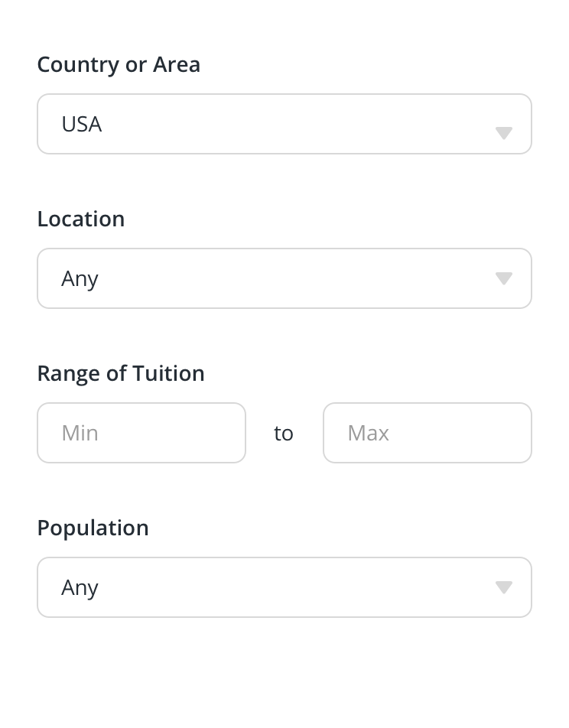Screen dimensions: 569x728
Task: Expand the Location dropdown
Action: (284, 278)
